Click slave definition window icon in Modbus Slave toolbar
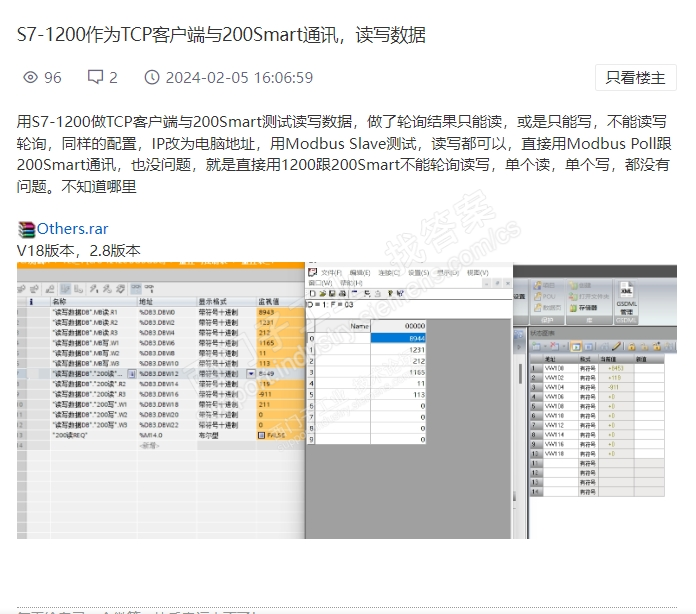The height and width of the screenshot is (614, 696). click(x=355, y=293)
